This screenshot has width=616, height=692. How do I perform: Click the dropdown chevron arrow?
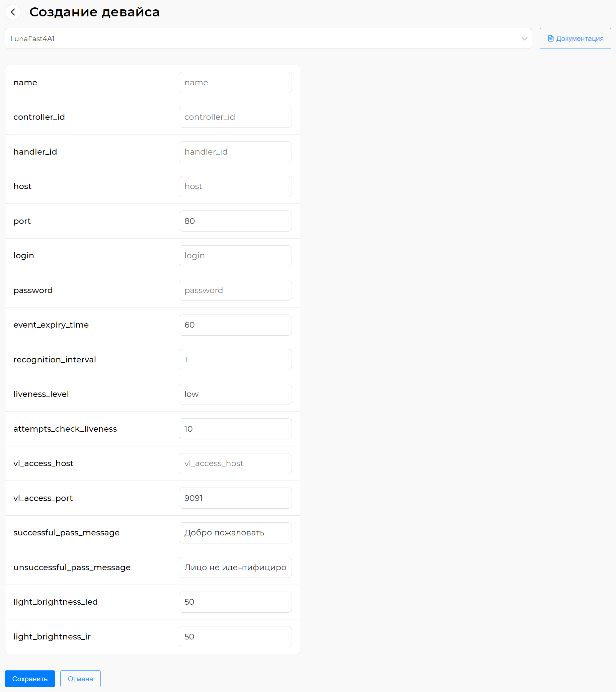coord(524,38)
